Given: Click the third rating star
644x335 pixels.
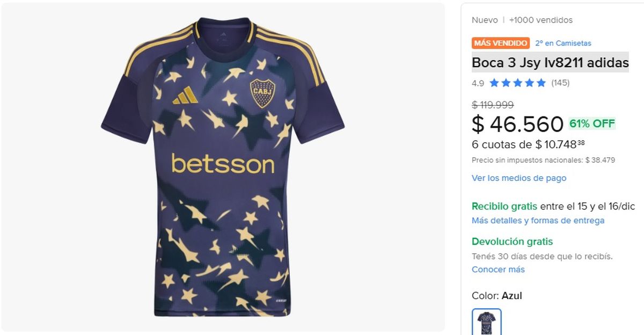Looking at the screenshot, I should [517, 83].
